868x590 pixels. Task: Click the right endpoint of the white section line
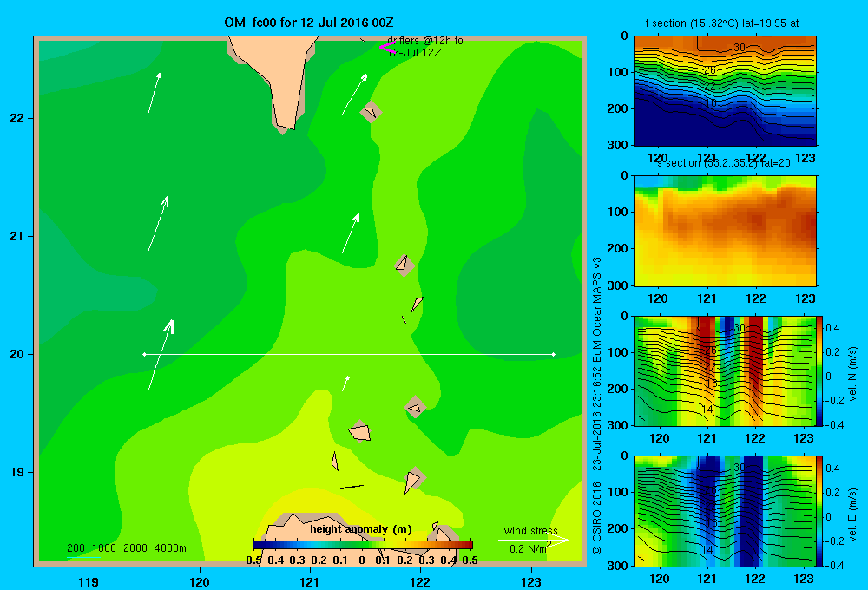point(554,354)
